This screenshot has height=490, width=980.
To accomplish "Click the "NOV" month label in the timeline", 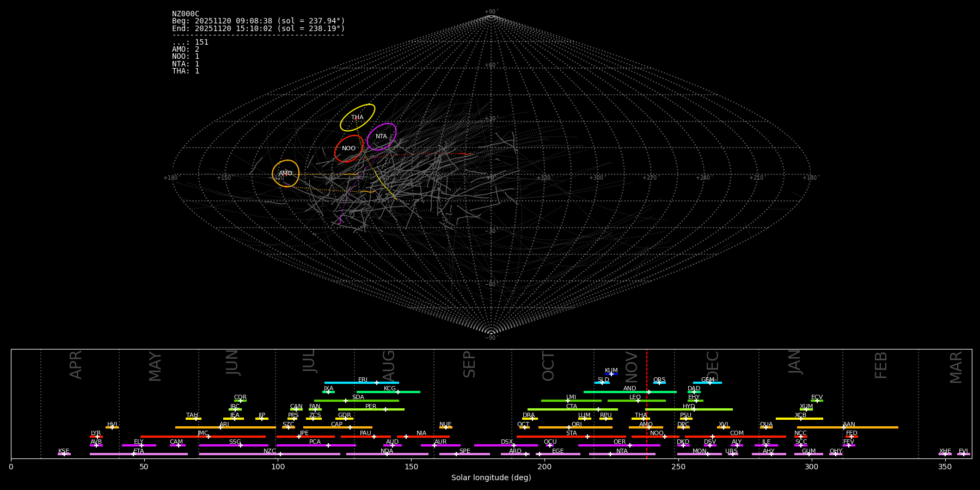I will 632,366.
